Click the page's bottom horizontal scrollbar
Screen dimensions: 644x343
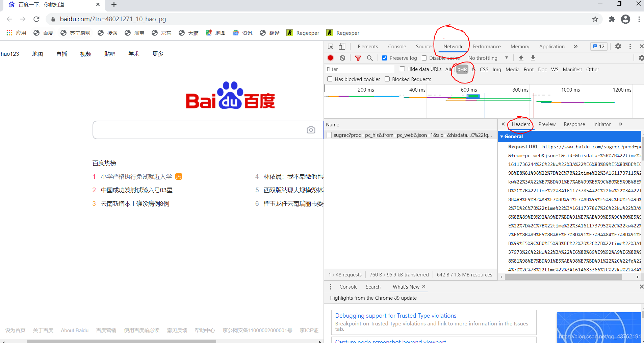click(x=121, y=341)
